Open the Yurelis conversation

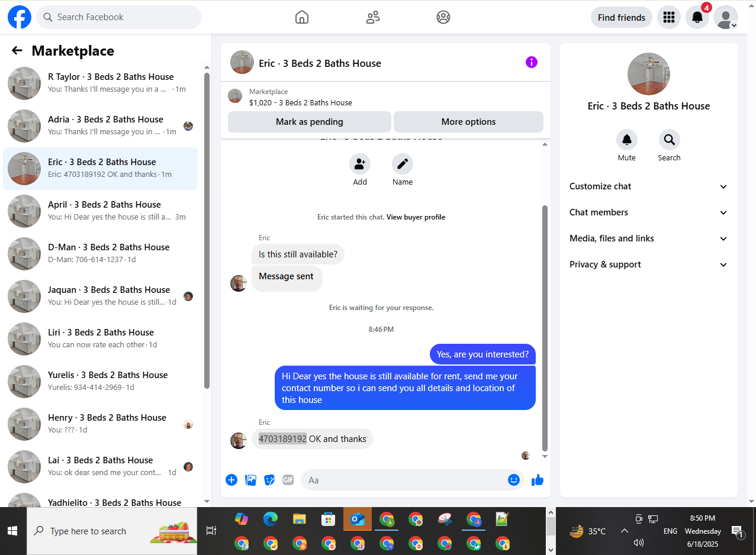[101, 382]
